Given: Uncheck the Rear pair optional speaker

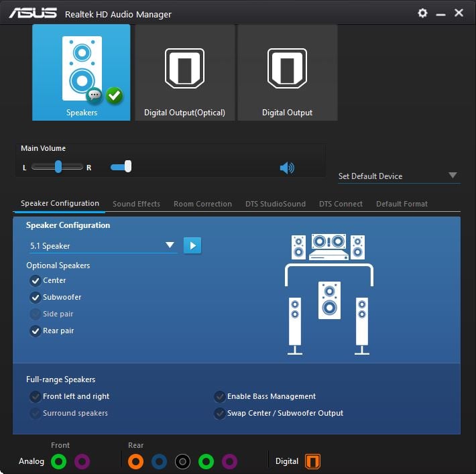Looking at the screenshot, I should tap(36, 331).
